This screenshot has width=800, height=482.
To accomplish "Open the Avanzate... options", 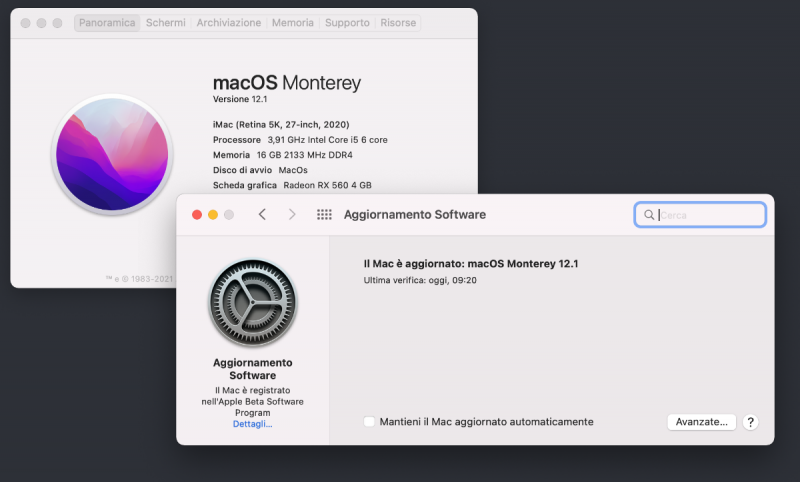I will tap(702, 422).
